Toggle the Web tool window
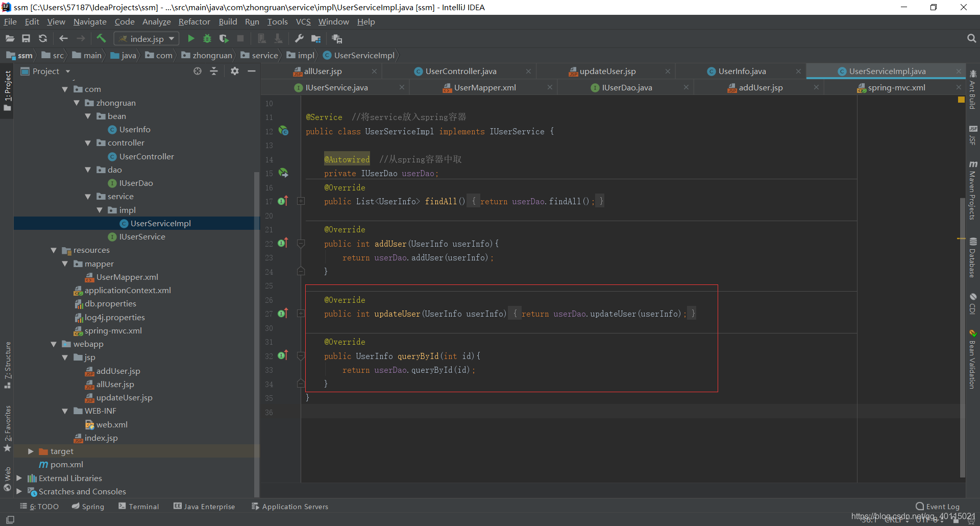 (x=7, y=479)
